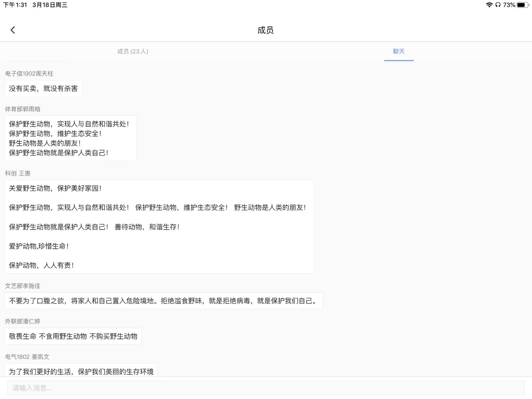Select the 敬畏生命 message bubble

pos(73,336)
